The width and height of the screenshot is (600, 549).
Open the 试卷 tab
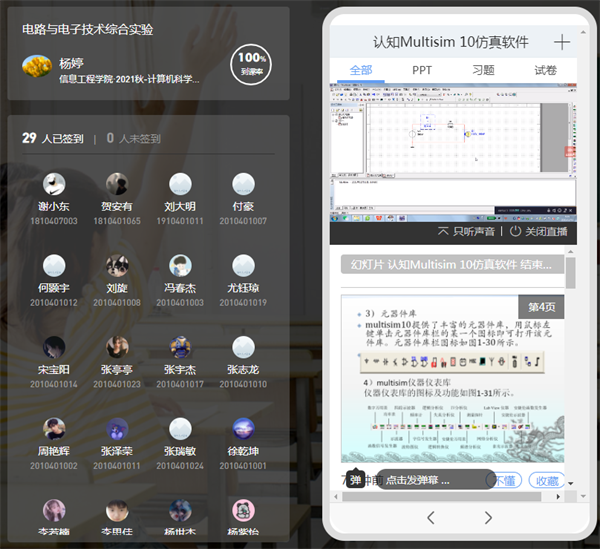pyautogui.click(x=545, y=70)
